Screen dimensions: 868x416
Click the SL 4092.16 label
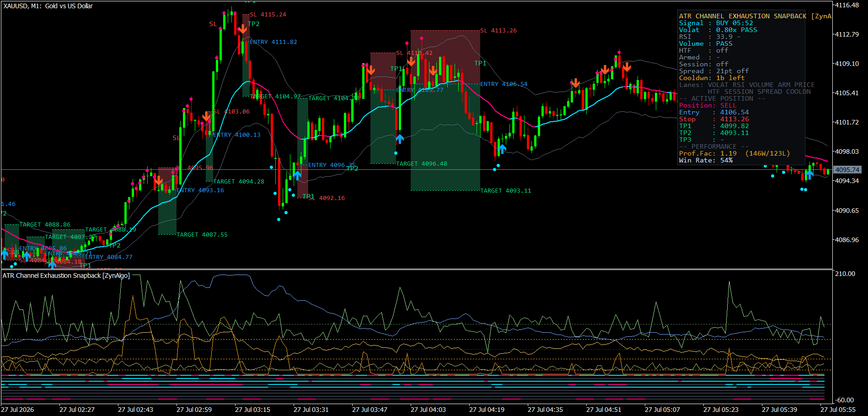(327, 198)
